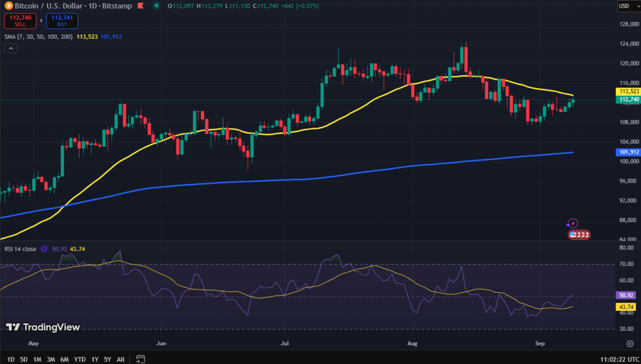This screenshot has height=364, width=641.
Task: Select the All time range
Action: coord(121,360)
